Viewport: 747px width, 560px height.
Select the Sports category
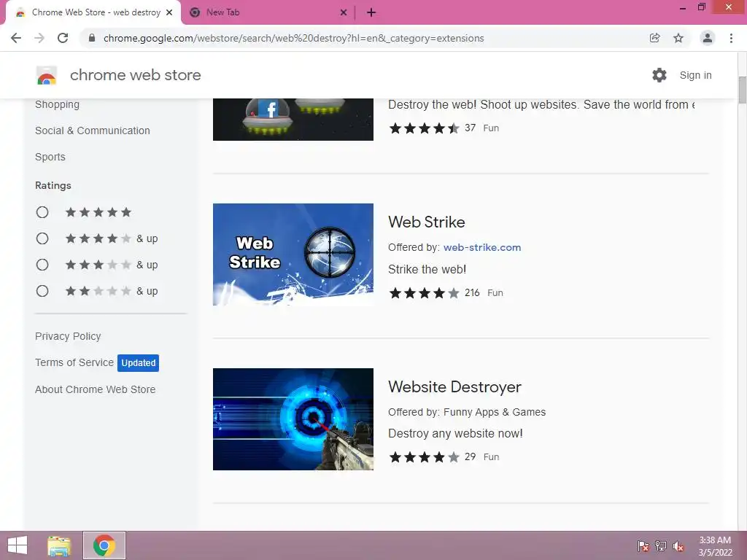tap(50, 157)
